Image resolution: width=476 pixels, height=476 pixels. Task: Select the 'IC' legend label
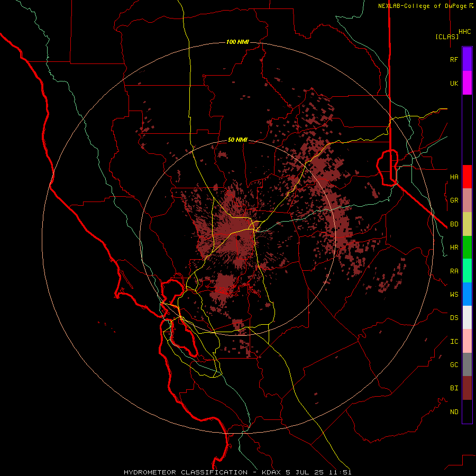pyautogui.click(x=454, y=342)
